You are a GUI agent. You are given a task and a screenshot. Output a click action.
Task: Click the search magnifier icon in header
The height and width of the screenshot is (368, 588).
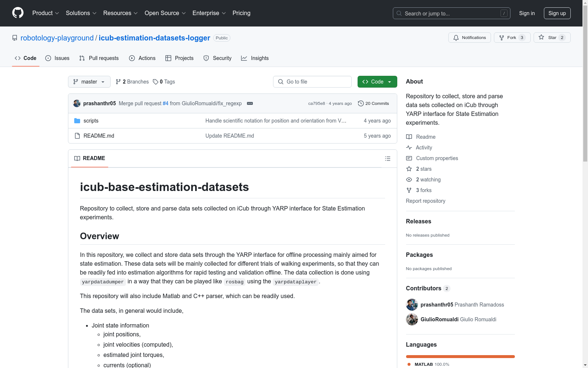point(399,13)
